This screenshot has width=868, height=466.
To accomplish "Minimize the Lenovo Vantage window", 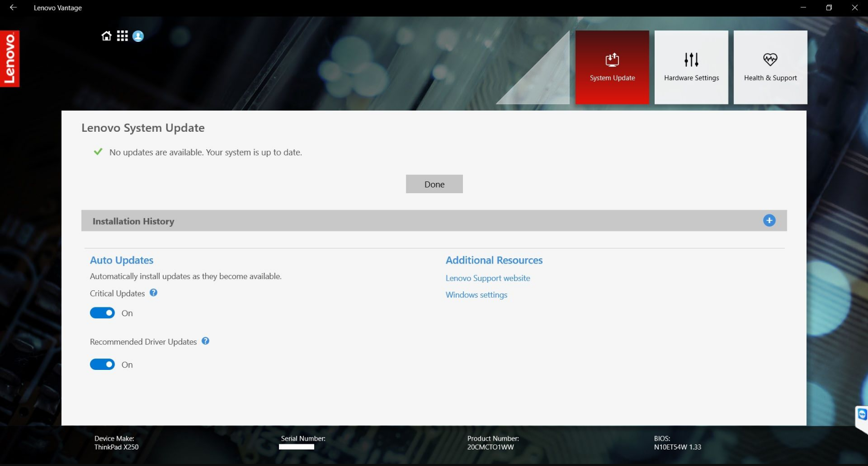I will tap(803, 7).
